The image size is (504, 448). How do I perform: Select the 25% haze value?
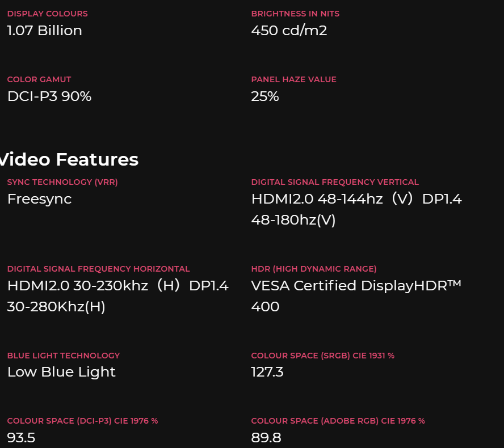point(265,96)
